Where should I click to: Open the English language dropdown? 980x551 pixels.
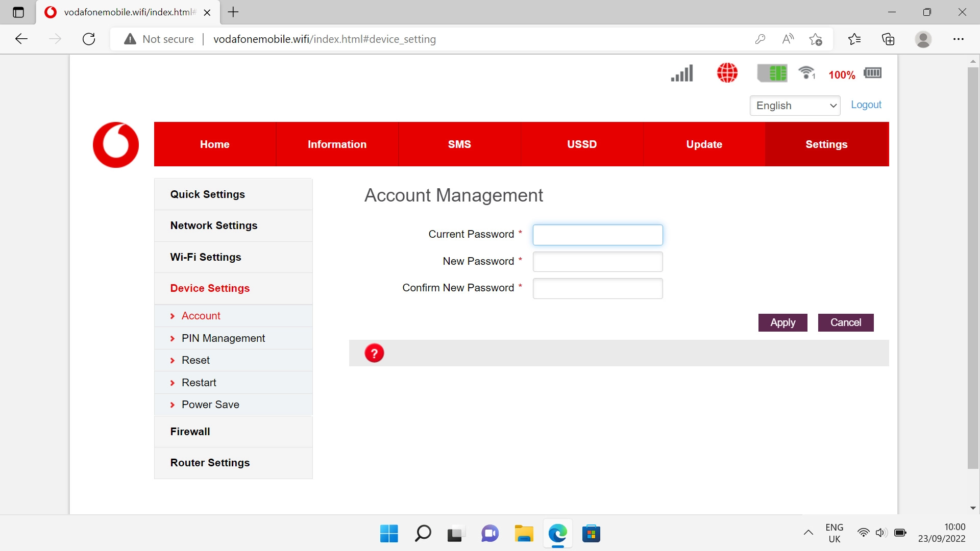tap(795, 106)
